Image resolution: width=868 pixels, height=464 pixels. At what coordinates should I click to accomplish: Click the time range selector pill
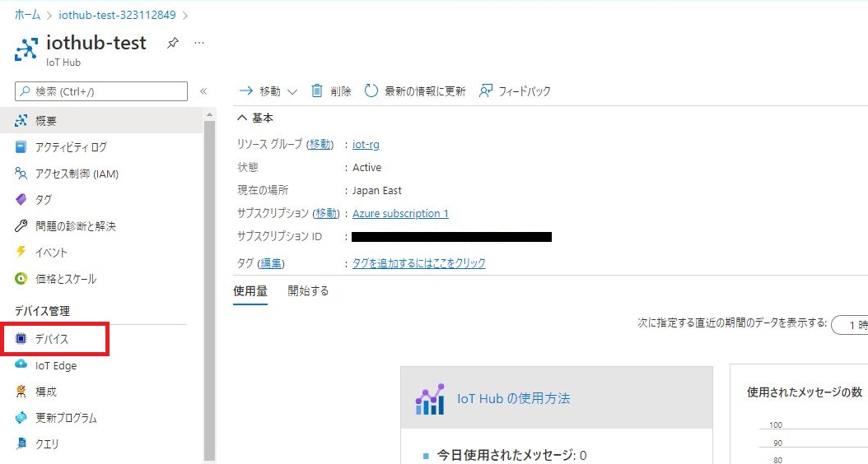tap(850, 325)
